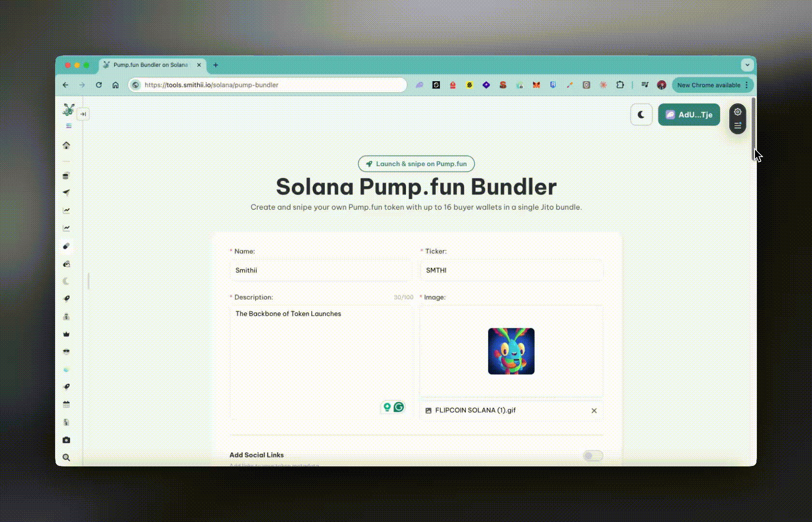This screenshot has height=522, width=812.
Task: Click the 30/100 character counter
Action: tap(404, 297)
